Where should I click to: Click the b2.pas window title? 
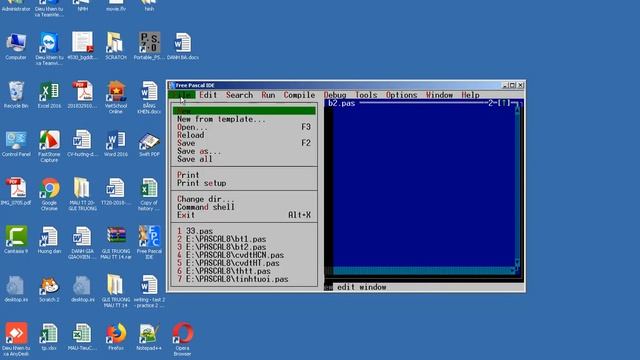pyautogui.click(x=341, y=103)
